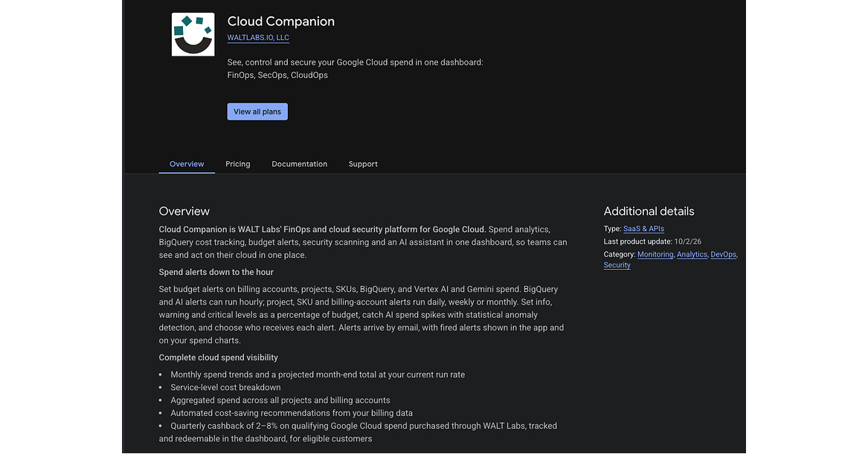868x454 pixels.
Task: Click the Overview section heading
Action: pos(184,211)
